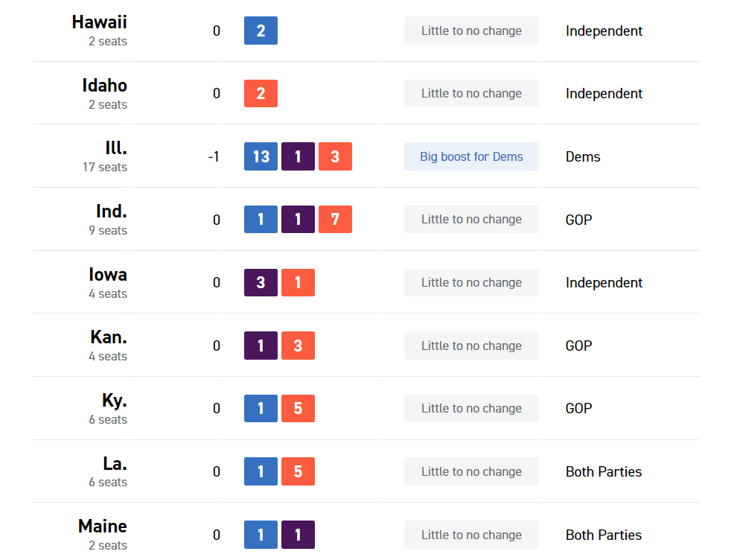The image size is (734, 560).
Task: Select Indiana red box showing 7
Action: (335, 220)
